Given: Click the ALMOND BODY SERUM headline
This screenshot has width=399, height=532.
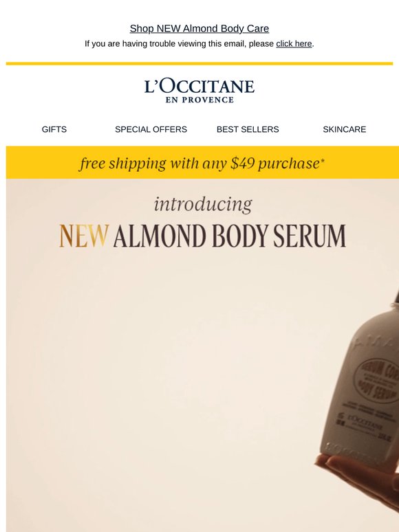Looking at the screenshot, I should [230, 236].
